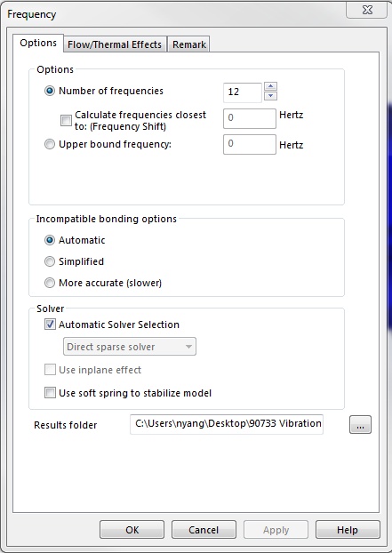
Task: Toggle Use inplane effect checkbox
Action: pos(50,370)
